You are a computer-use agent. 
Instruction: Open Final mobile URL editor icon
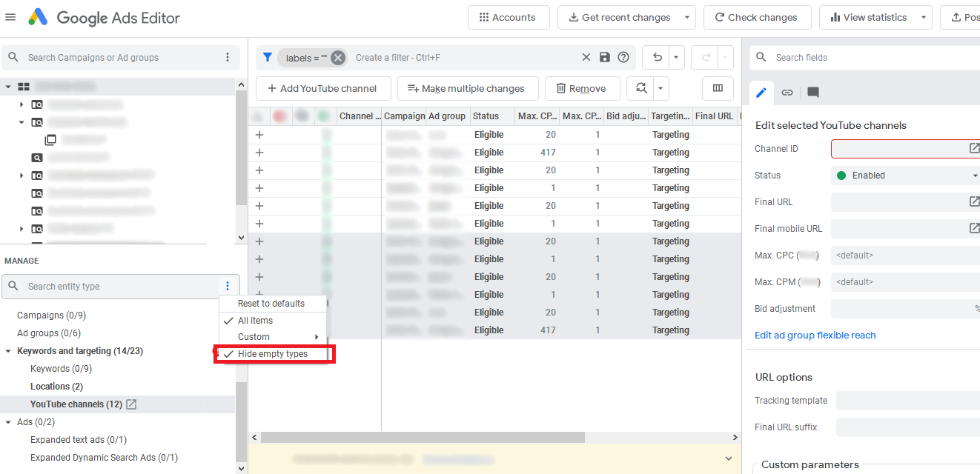pyautogui.click(x=974, y=228)
